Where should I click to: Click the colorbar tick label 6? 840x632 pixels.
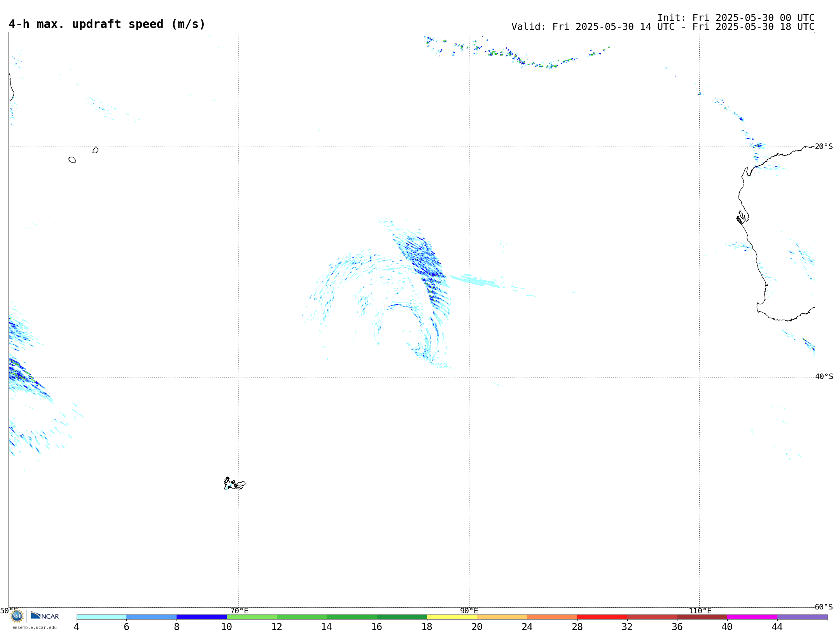click(126, 627)
